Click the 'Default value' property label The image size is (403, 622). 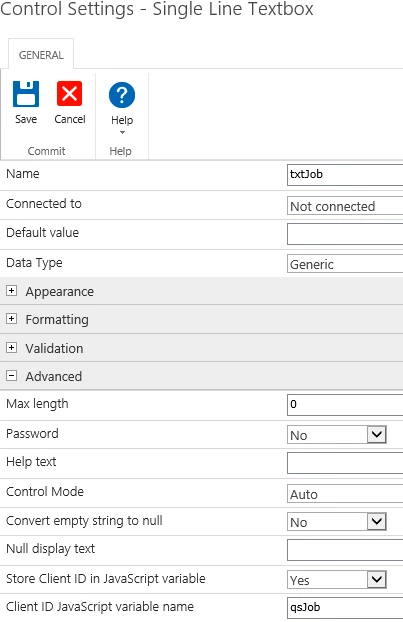coord(42,232)
